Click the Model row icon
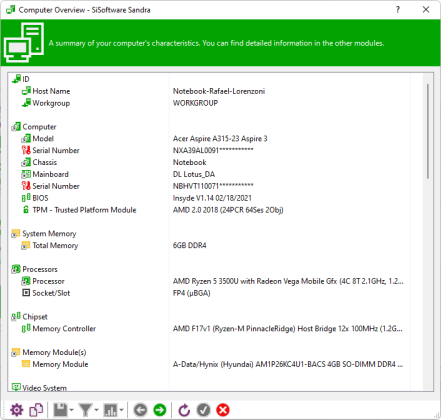Viewport: 441px width, 420px height. tap(26, 138)
